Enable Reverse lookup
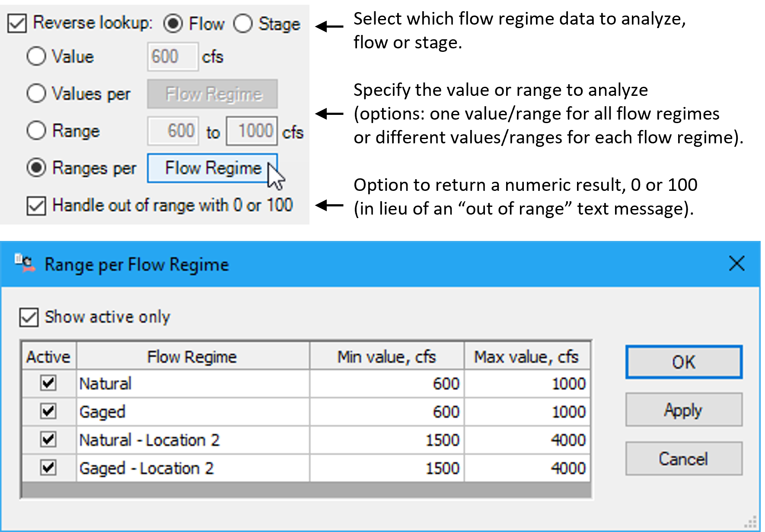Screen dimensions: 765x532 pyautogui.click(x=18, y=24)
